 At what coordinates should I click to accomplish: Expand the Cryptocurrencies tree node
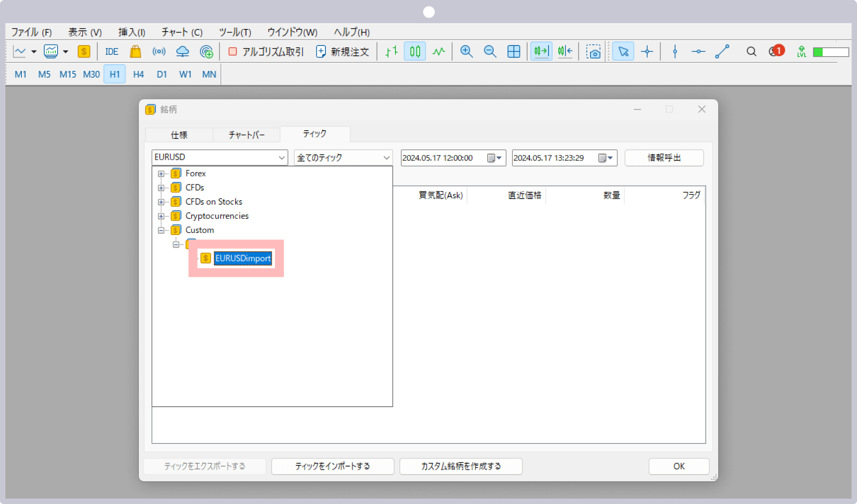(x=161, y=216)
